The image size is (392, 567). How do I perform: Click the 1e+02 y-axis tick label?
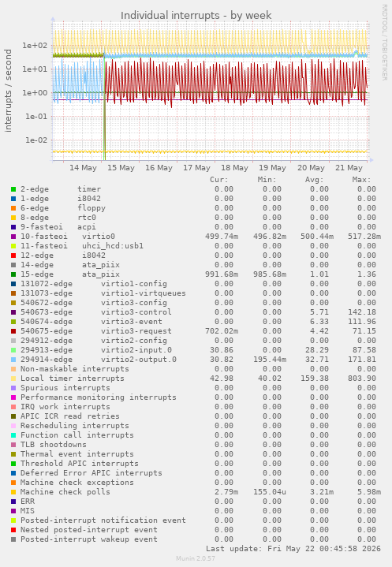click(x=35, y=46)
